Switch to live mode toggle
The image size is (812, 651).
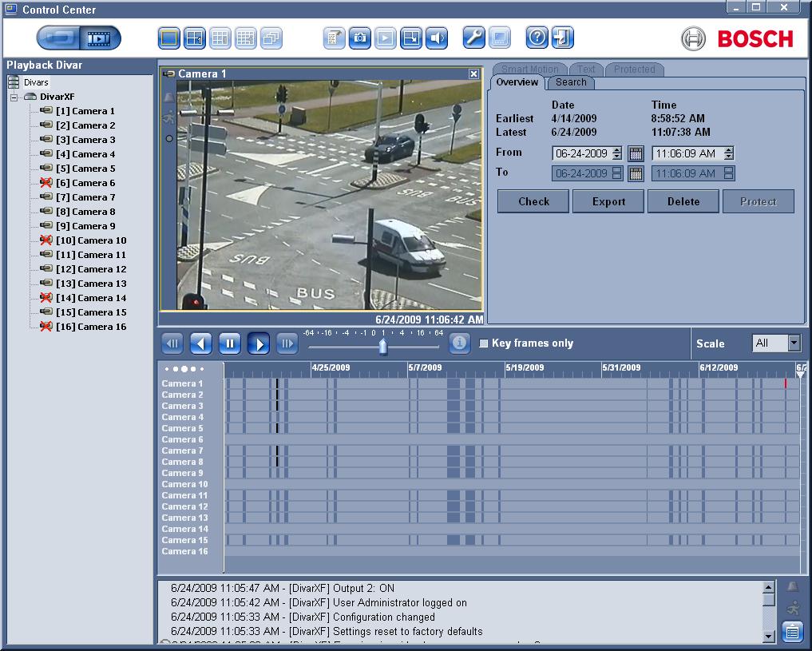[x=58, y=38]
